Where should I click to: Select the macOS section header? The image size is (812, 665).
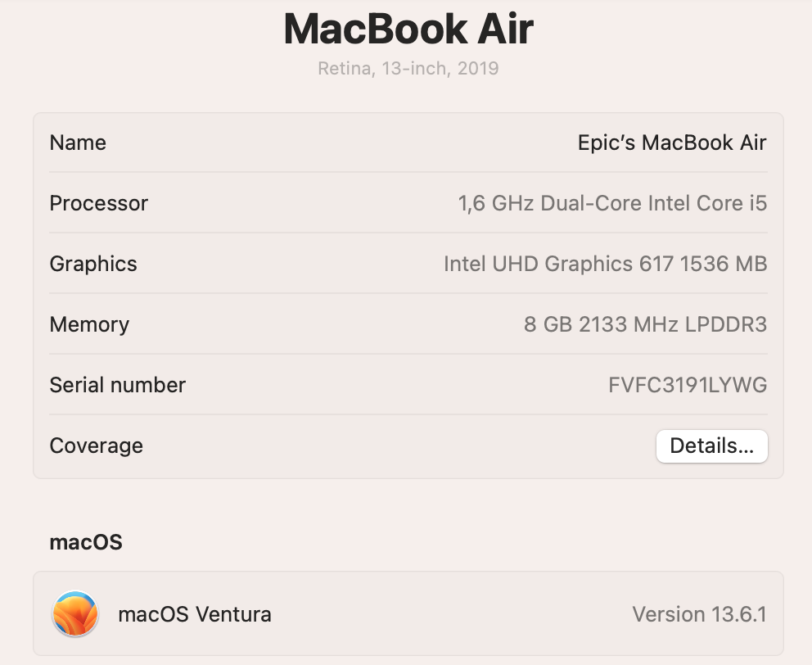pyautogui.click(x=85, y=541)
